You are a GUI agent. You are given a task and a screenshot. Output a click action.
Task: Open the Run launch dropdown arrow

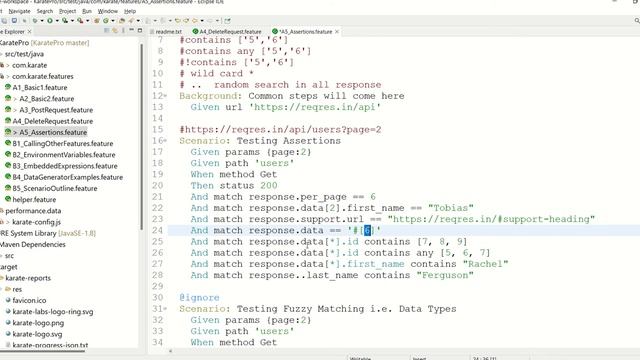click(x=57, y=20)
